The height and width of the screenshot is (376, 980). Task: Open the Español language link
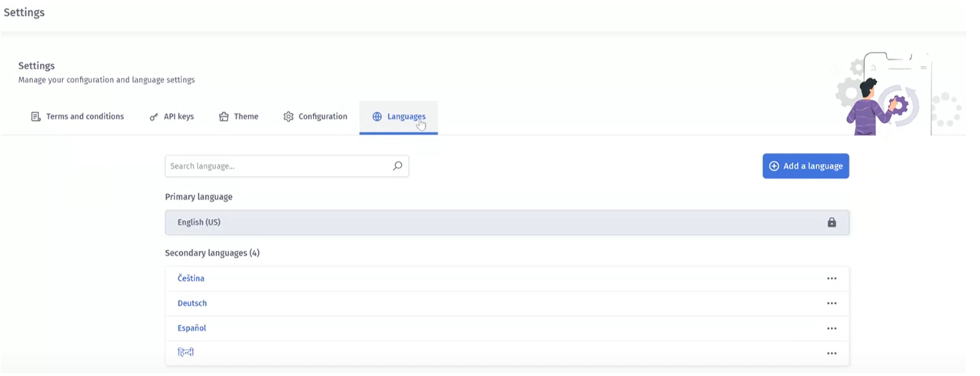pyautogui.click(x=192, y=328)
